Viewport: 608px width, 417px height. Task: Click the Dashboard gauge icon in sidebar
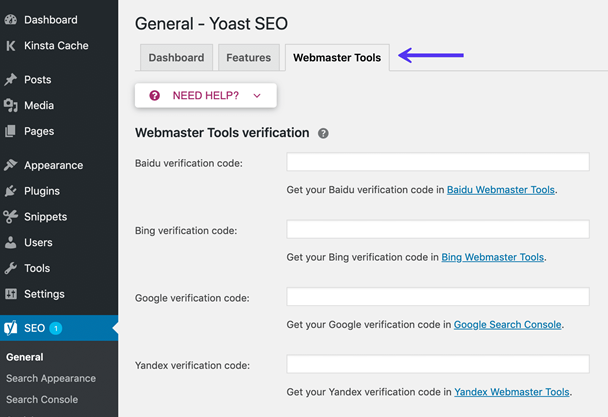point(11,20)
